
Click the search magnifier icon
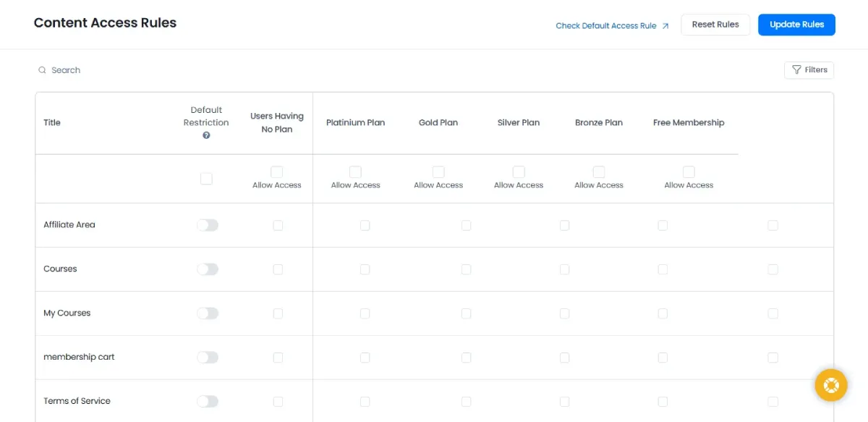point(43,70)
